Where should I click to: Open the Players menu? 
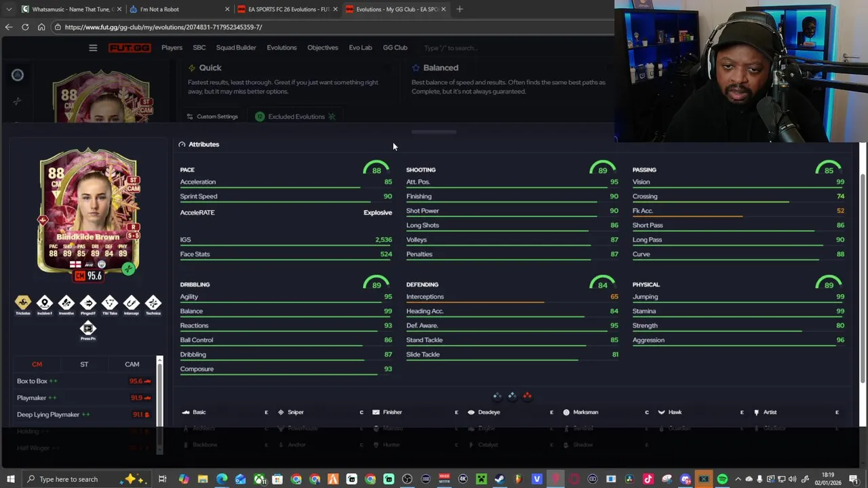(172, 47)
